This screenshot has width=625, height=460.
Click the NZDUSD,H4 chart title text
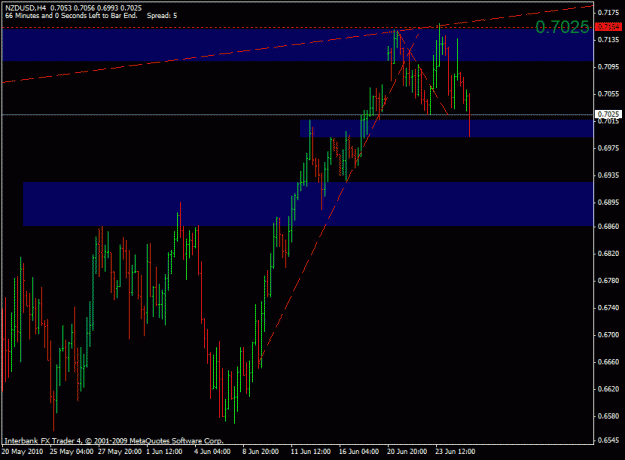(25, 8)
